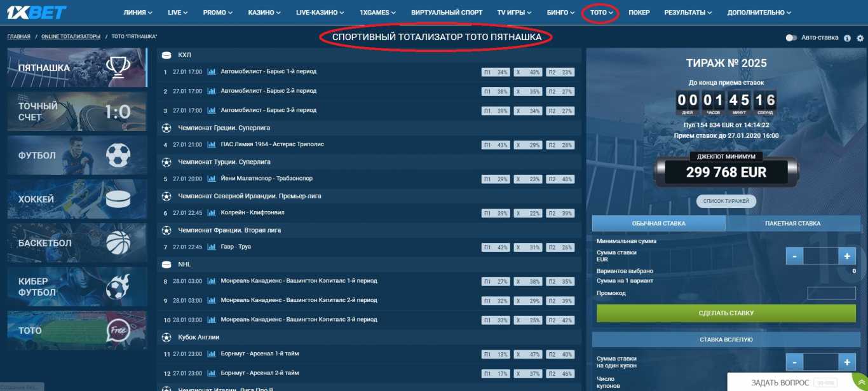Pick the X draw outcome for Колрейн - Клифтонвил
Image resolution: width=868 pixels, height=391 pixels.
pyautogui.click(x=527, y=213)
